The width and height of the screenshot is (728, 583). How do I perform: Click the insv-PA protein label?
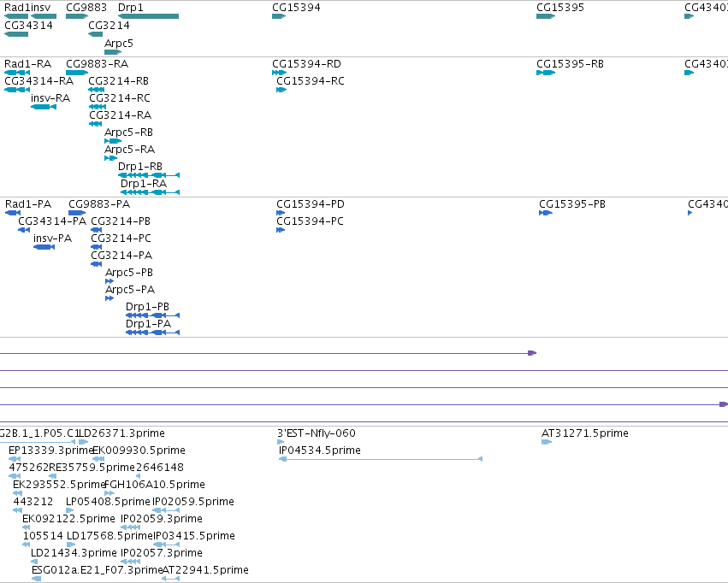pyautogui.click(x=52, y=238)
